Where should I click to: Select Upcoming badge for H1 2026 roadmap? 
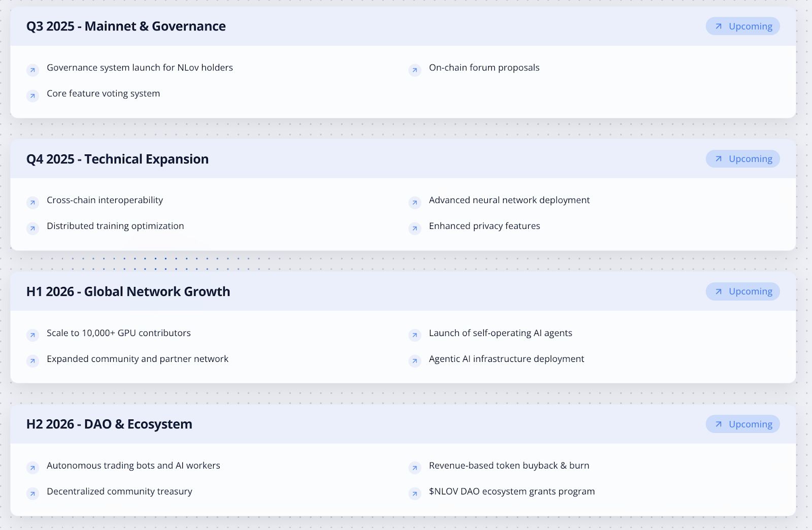[x=742, y=291]
